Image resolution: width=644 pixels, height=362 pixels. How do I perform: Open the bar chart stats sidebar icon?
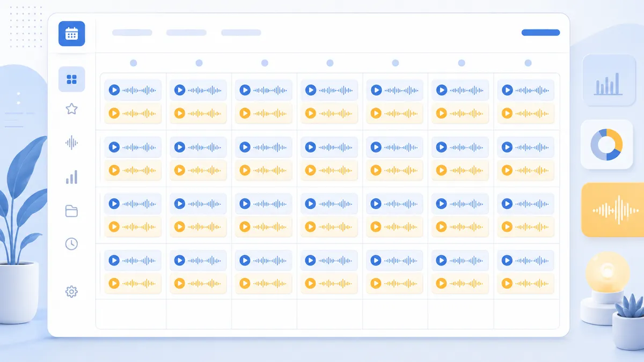pos(71,177)
